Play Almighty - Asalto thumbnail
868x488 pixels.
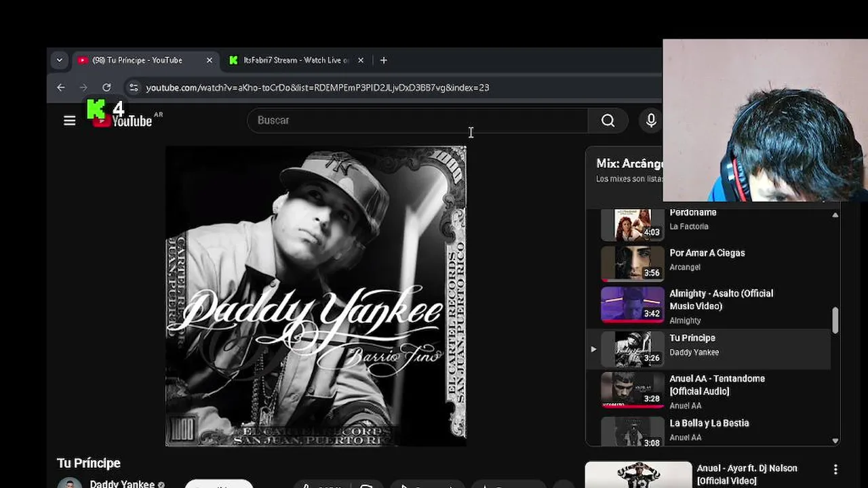click(x=633, y=304)
